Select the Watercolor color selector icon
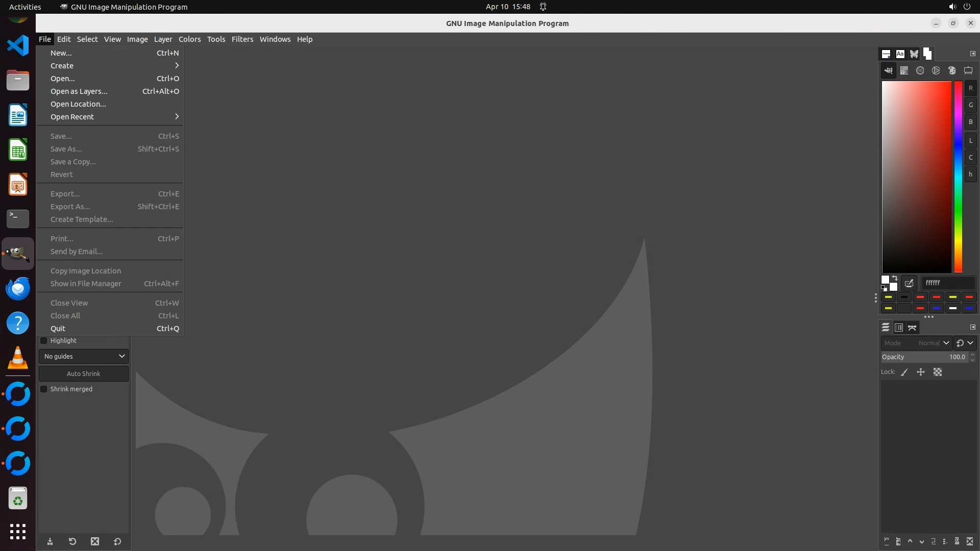This screenshot has width=980, height=551. tap(920, 70)
